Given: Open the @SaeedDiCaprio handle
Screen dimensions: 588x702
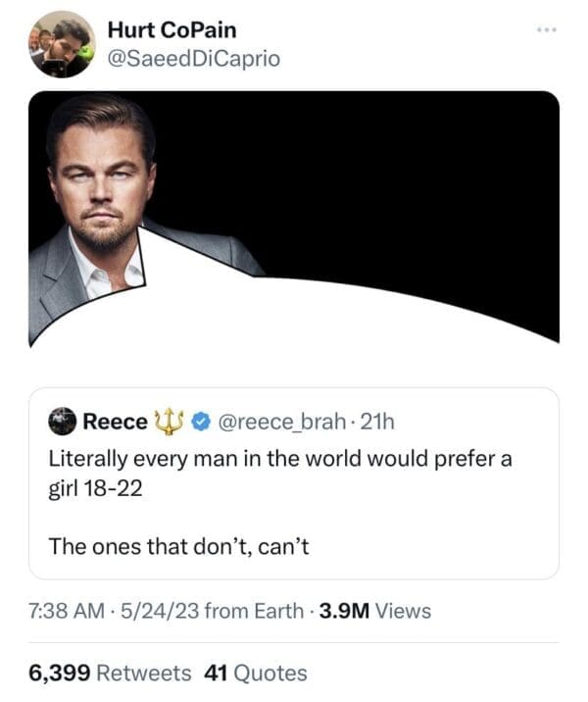Looking at the screenshot, I should click(193, 59).
